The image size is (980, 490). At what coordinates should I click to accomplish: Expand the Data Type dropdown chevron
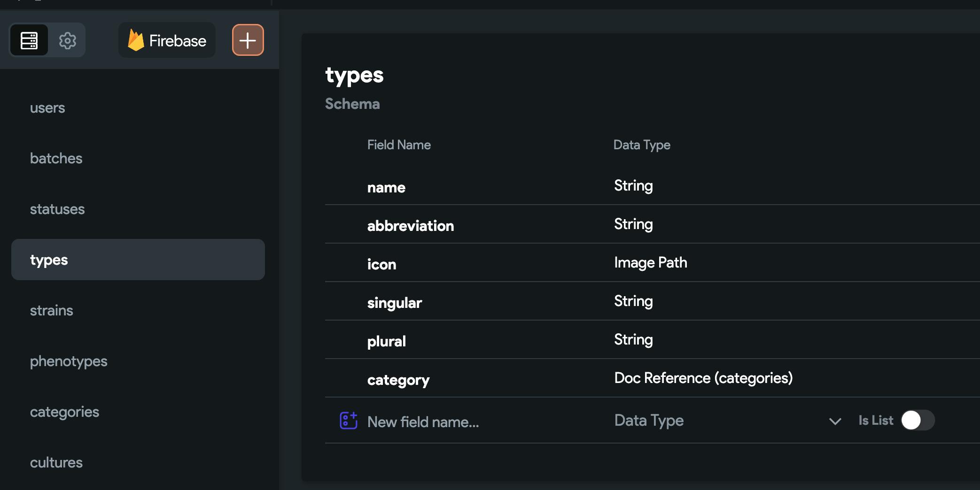tap(835, 421)
